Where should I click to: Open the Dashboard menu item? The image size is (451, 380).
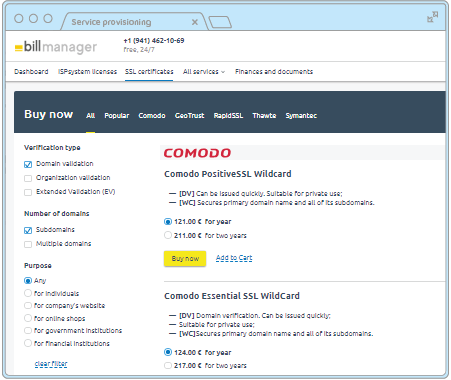[x=31, y=72]
